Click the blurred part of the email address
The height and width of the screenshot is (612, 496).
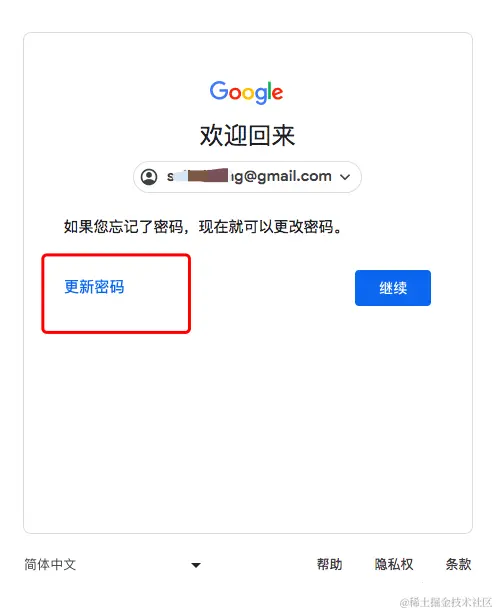point(202,176)
